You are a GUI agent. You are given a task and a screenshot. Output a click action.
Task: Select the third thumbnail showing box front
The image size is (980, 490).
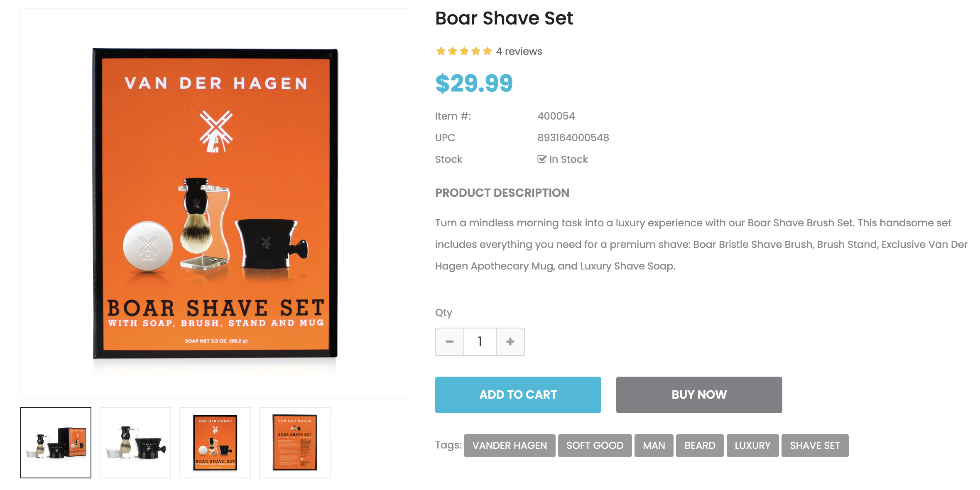click(215, 443)
